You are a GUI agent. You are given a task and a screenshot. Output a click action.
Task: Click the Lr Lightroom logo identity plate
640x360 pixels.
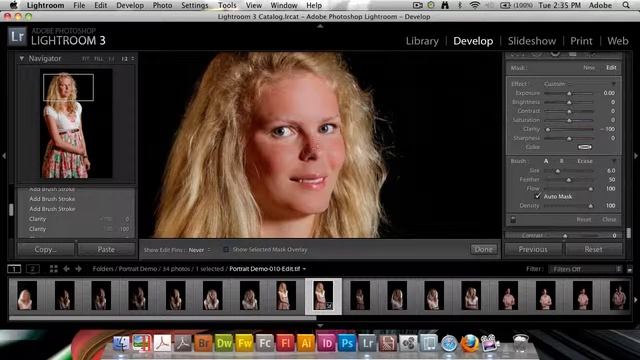17,37
